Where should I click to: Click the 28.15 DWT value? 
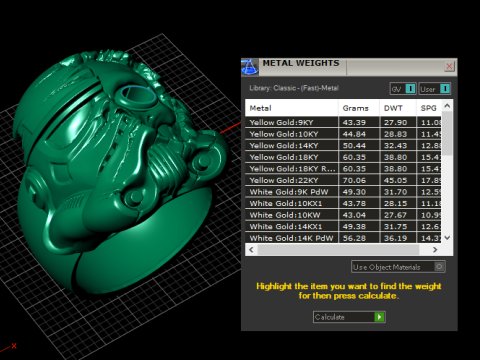click(x=395, y=203)
